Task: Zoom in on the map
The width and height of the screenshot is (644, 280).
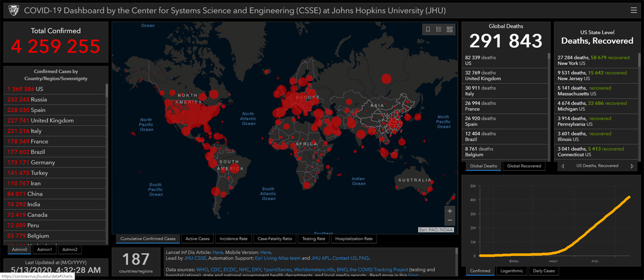Action: [x=450, y=211]
